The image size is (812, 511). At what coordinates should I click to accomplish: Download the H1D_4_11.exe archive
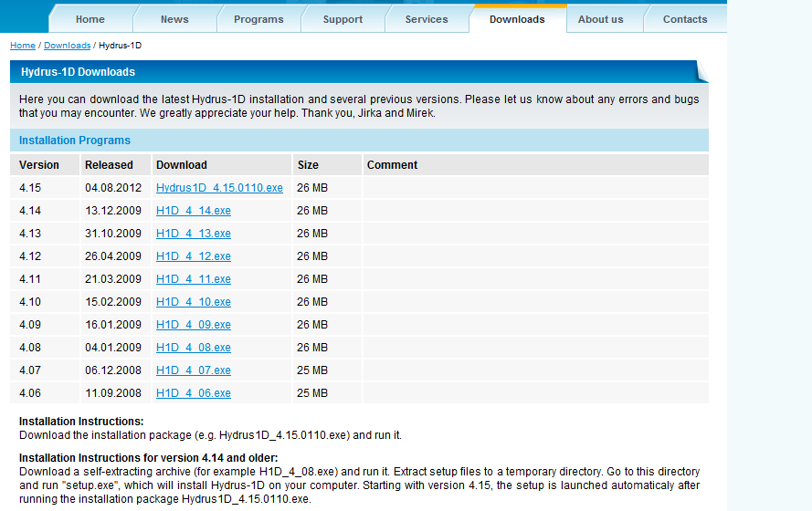(x=194, y=279)
